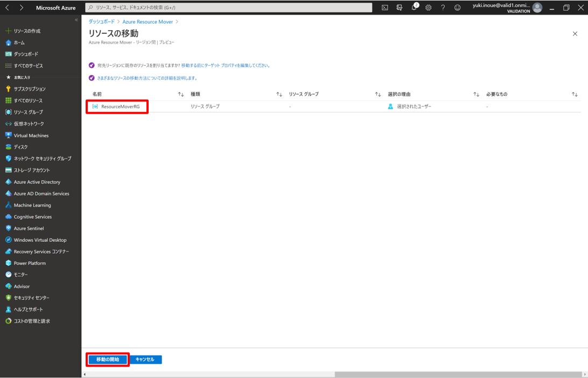This screenshot has height=378, width=588.
Task: Open Azure Active Directory icon
Action: click(x=8, y=182)
